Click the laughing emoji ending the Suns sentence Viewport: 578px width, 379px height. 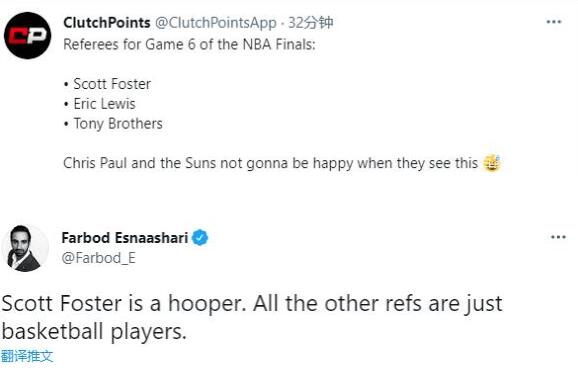[x=491, y=163]
